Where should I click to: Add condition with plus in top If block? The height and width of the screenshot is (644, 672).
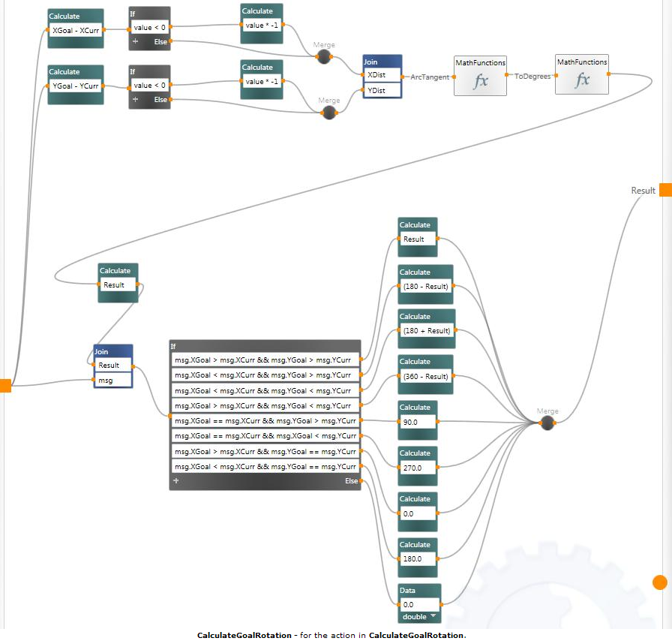pos(136,41)
